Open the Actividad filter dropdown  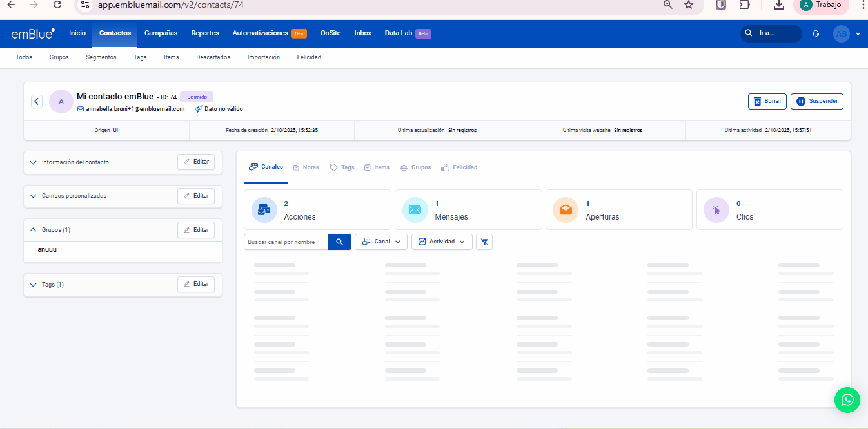442,242
